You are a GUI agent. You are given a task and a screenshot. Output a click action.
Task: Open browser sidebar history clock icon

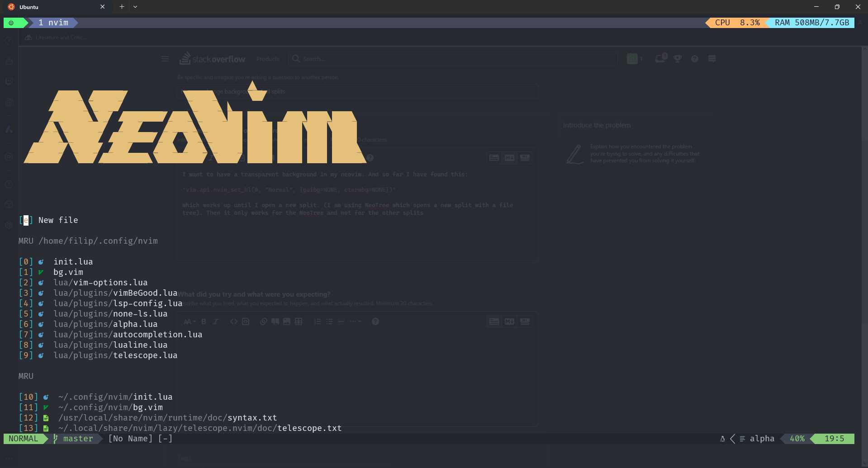tap(9, 184)
